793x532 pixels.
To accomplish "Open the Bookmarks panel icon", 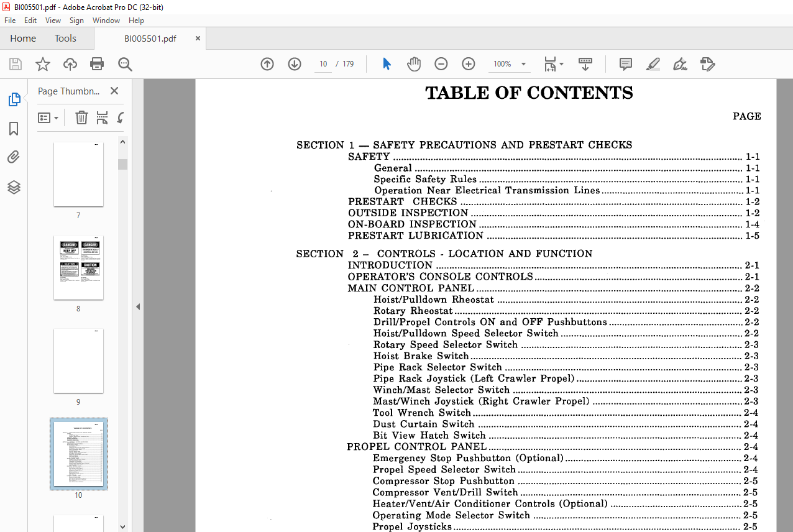I will 14,129.
